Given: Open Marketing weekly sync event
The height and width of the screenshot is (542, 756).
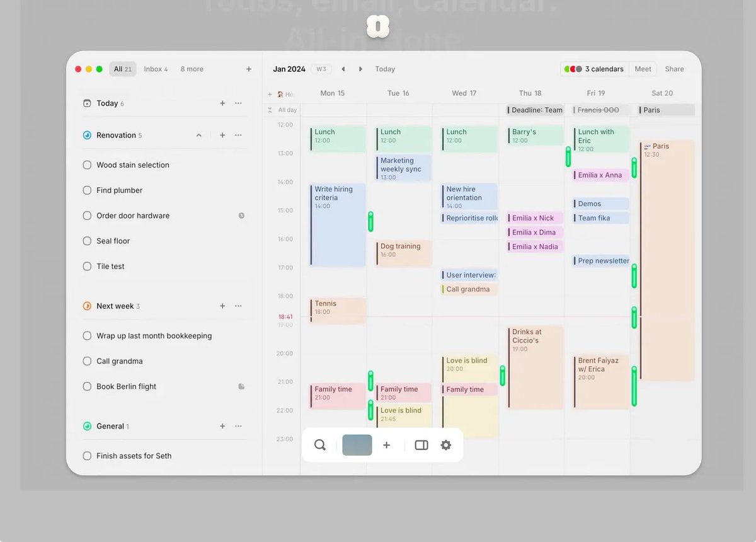Looking at the screenshot, I should 403,168.
